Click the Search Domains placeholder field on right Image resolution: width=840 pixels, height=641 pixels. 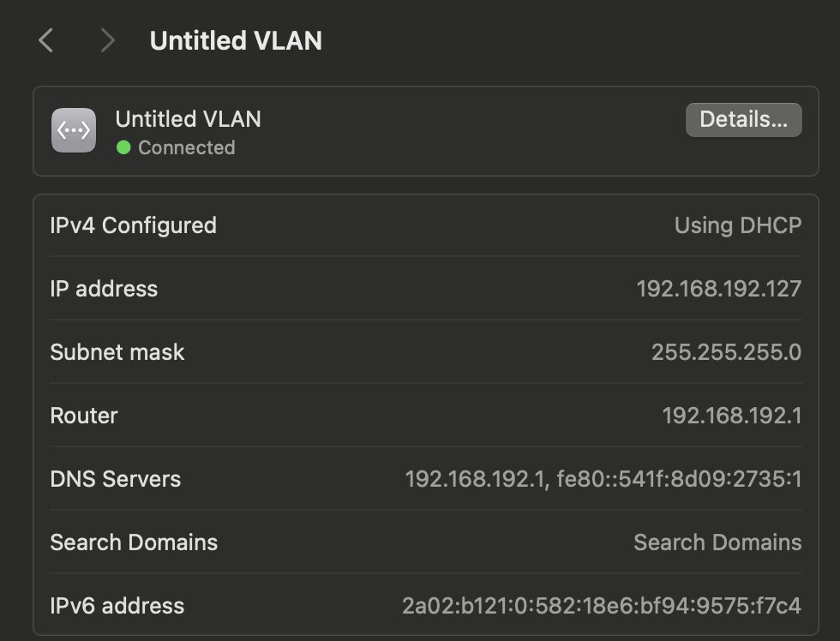point(717,542)
